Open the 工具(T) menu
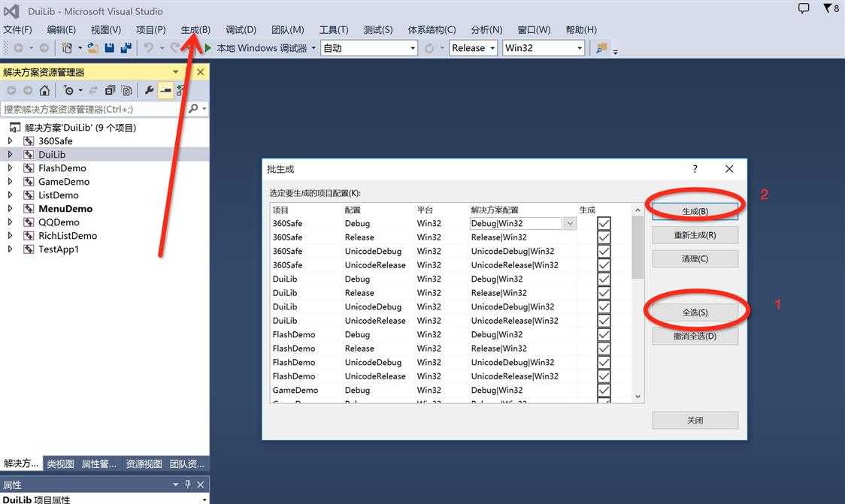This screenshot has height=504, width=845. pyautogui.click(x=334, y=29)
